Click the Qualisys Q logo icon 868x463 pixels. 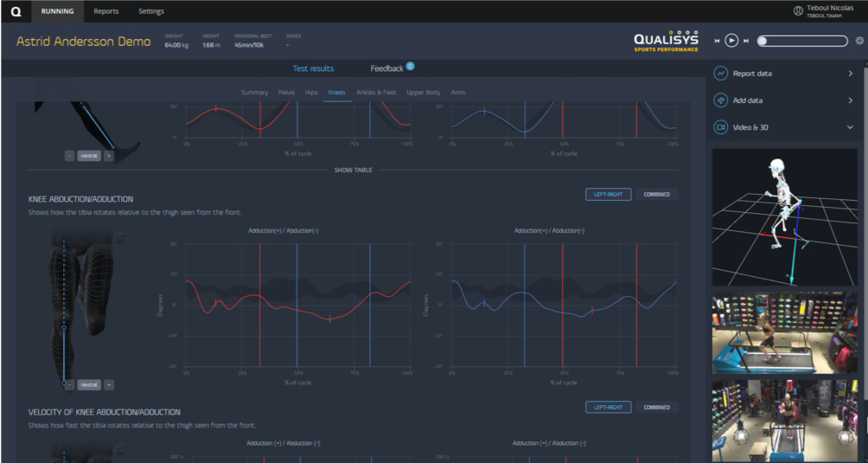coord(16,11)
